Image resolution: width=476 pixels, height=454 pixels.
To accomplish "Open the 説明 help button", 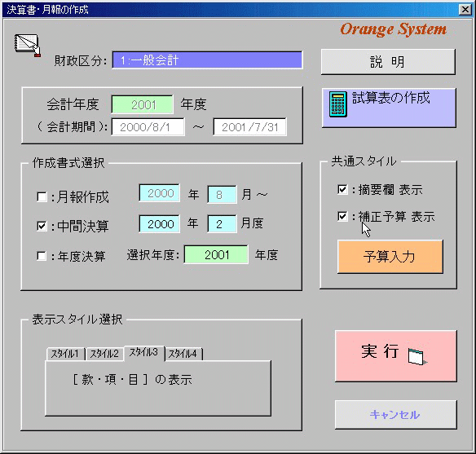I will pos(388,62).
